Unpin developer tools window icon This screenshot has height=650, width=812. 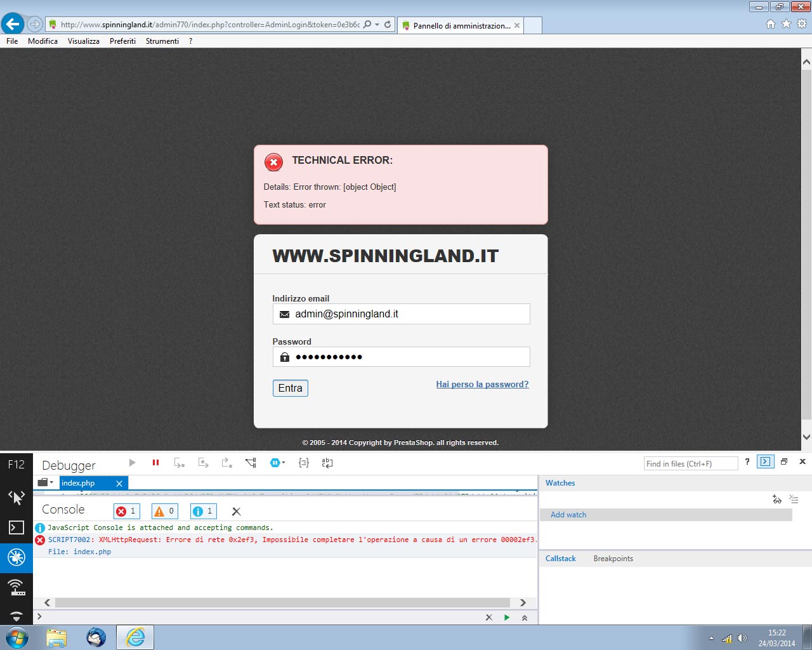[x=784, y=461]
